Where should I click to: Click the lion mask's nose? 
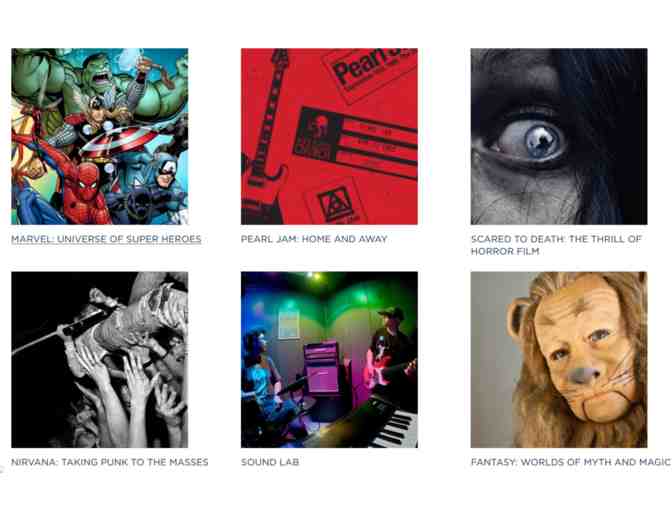584,375
